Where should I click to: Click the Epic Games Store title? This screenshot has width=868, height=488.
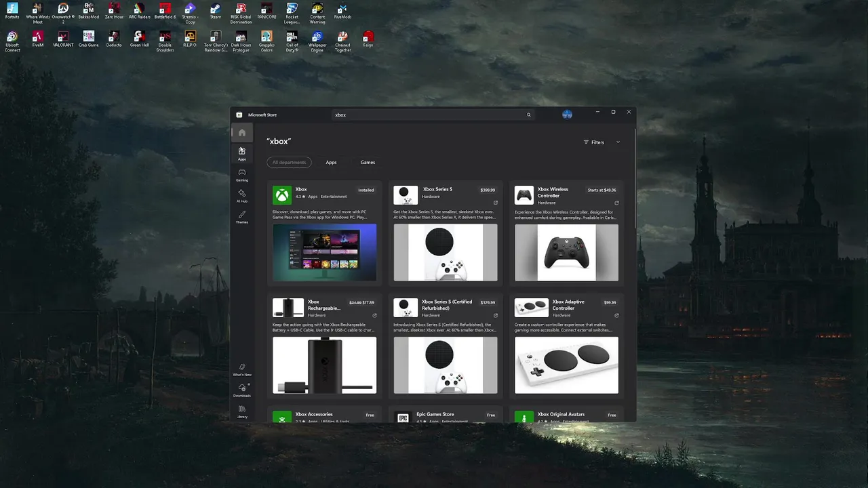point(435,414)
